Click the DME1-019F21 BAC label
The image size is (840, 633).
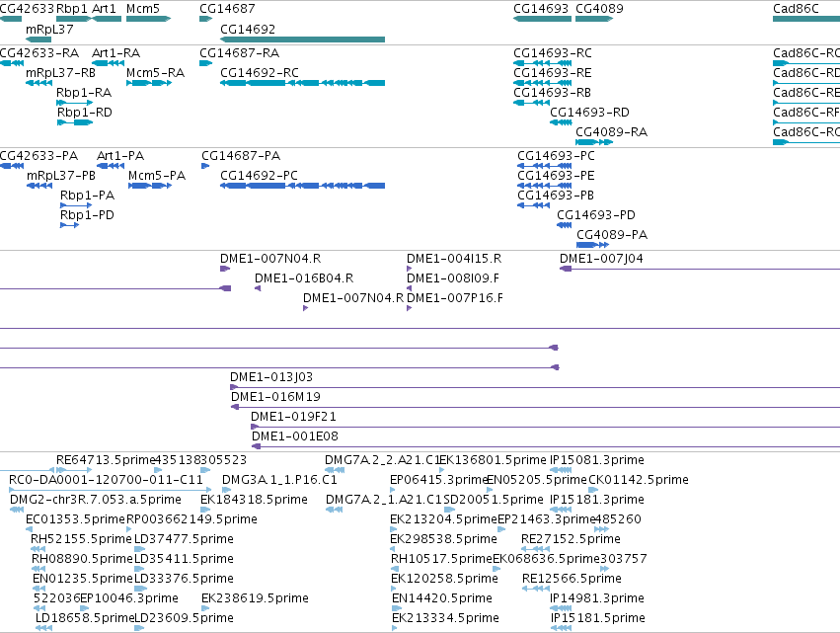293,417
